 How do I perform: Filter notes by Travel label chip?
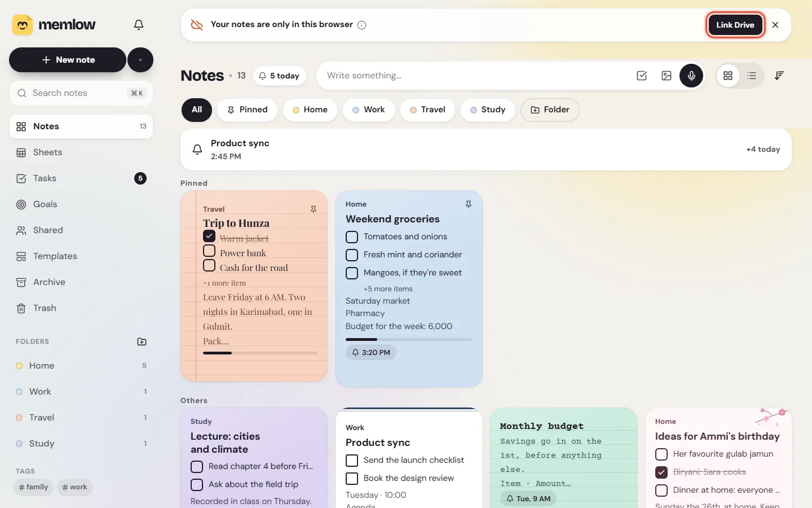(428, 110)
